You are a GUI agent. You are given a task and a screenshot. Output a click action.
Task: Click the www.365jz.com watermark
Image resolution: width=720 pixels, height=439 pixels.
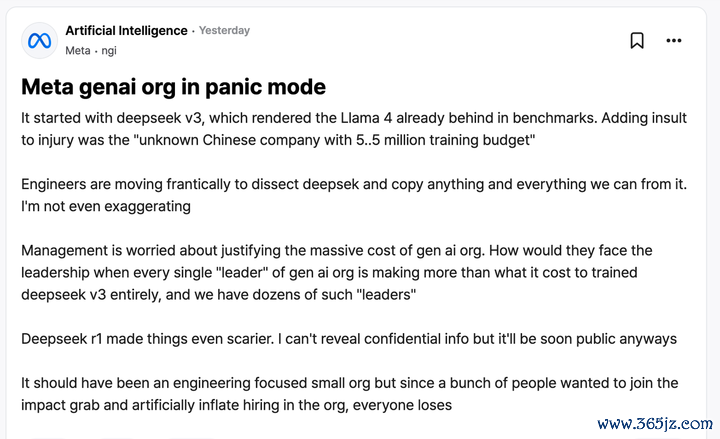click(x=655, y=423)
